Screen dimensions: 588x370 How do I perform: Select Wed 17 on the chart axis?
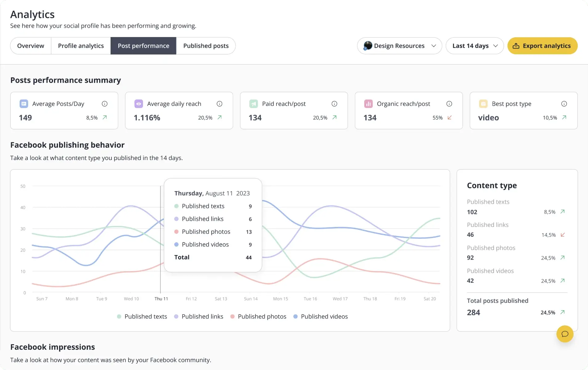[340, 299]
